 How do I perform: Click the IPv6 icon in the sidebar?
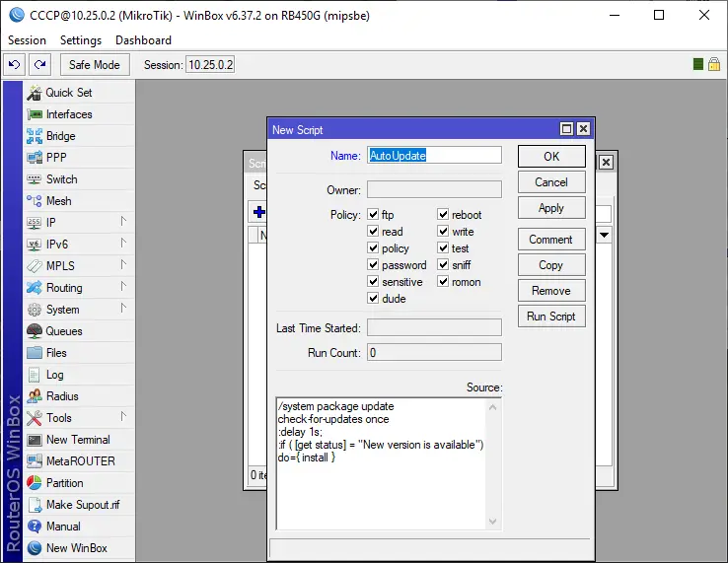pyautogui.click(x=35, y=245)
